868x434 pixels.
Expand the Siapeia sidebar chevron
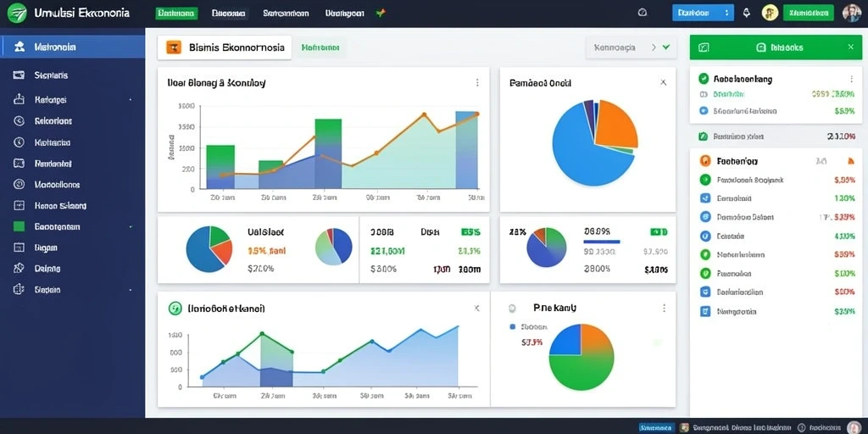tap(130, 290)
